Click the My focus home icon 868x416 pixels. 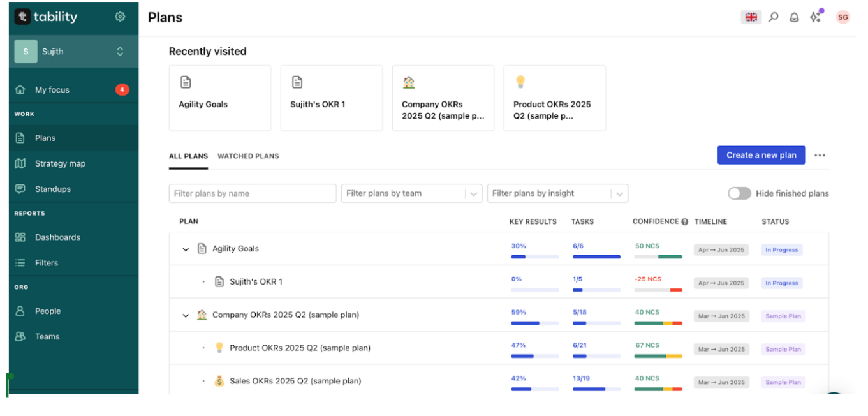pos(20,90)
